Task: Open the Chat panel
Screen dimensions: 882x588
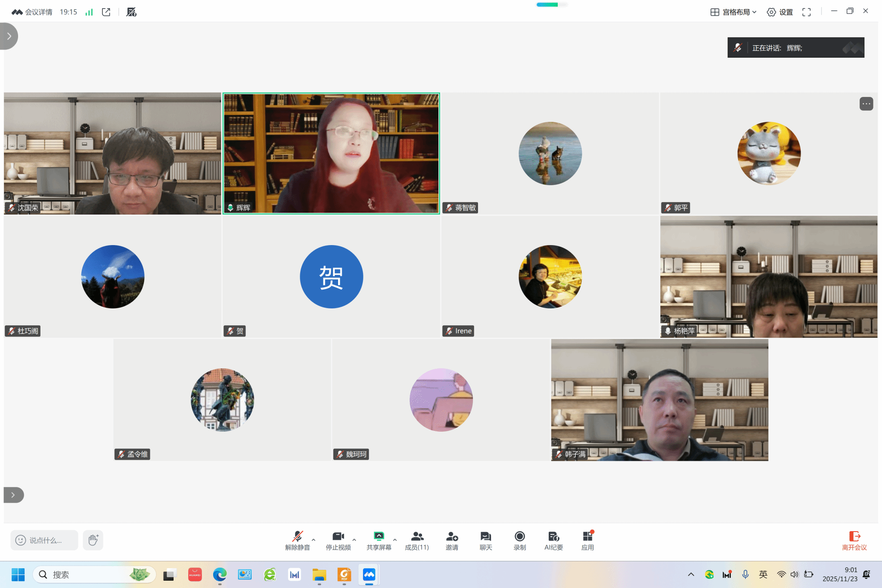Action: pos(485,540)
